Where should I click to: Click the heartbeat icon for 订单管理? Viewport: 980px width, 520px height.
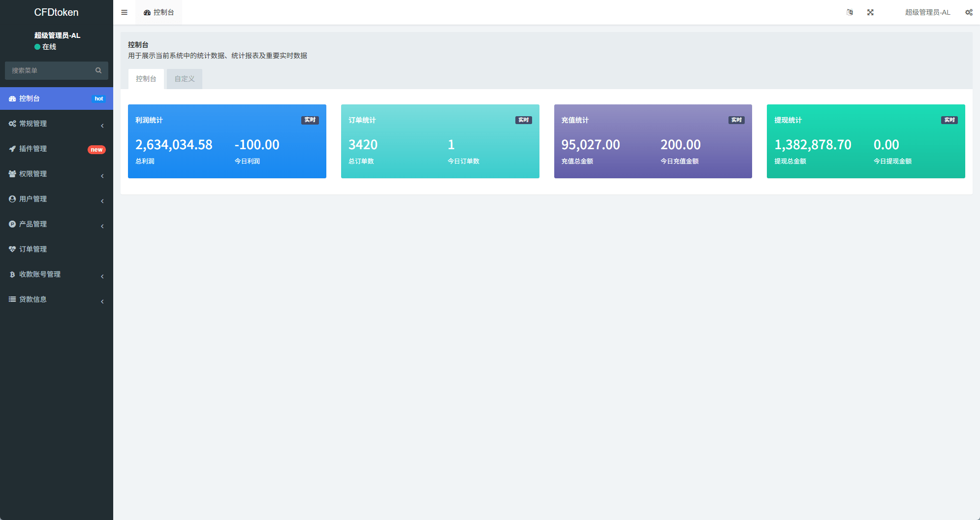click(x=12, y=249)
